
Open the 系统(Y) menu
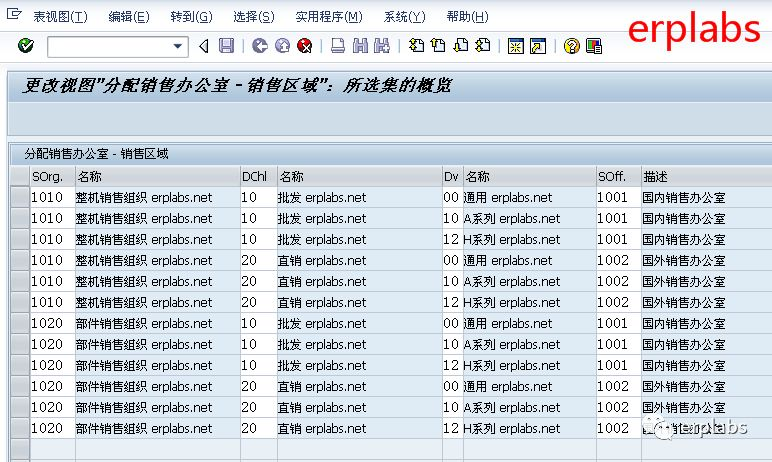(x=404, y=17)
